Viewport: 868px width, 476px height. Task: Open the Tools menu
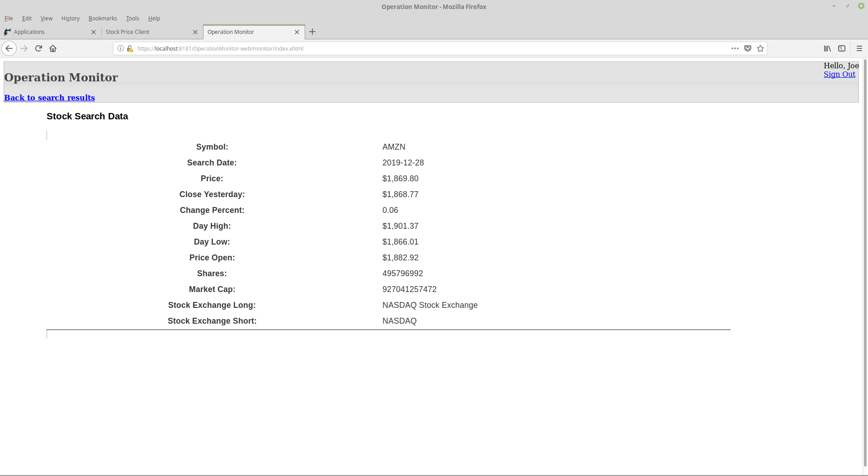pos(132,19)
